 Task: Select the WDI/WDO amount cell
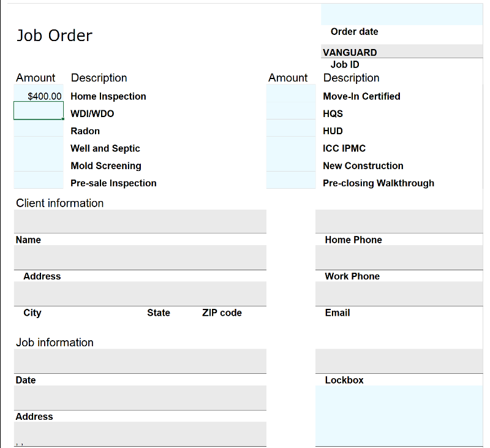[x=39, y=111]
